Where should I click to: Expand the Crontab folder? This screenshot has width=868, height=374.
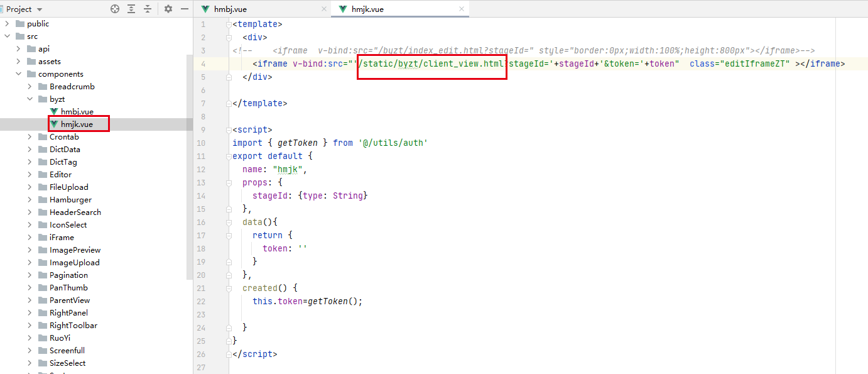[30, 137]
